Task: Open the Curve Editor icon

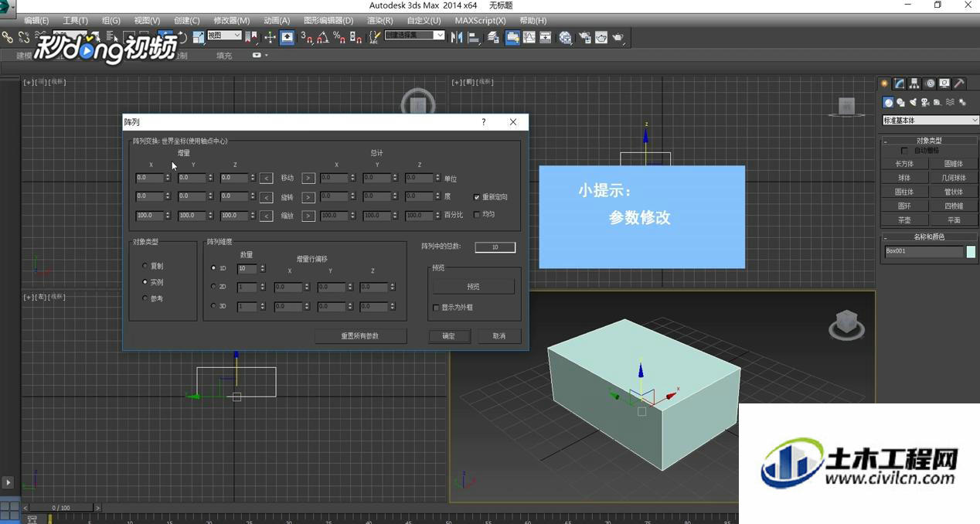Action: pyautogui.click(x=529, y=37)
